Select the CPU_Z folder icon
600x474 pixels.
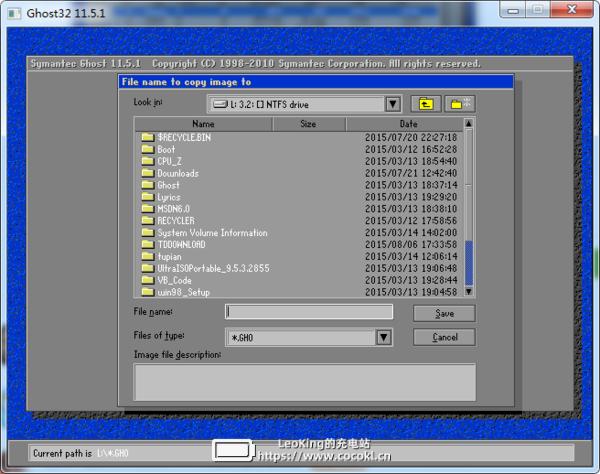[148, 161]
